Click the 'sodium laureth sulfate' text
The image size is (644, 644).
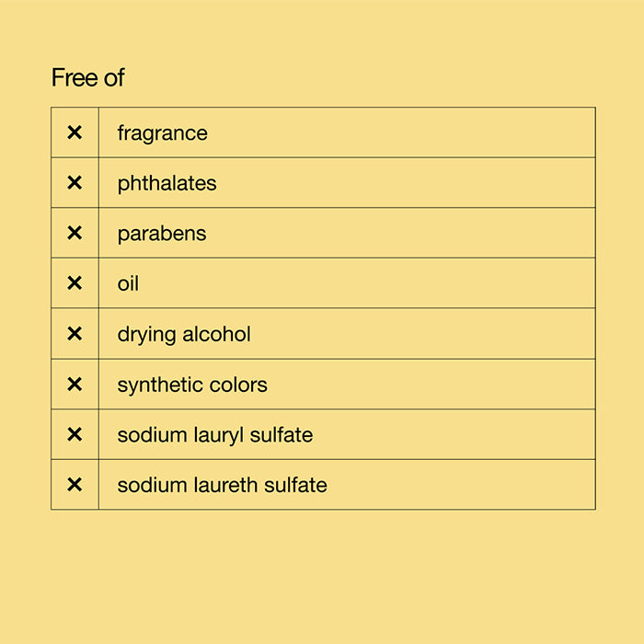[x=222, y=485]
